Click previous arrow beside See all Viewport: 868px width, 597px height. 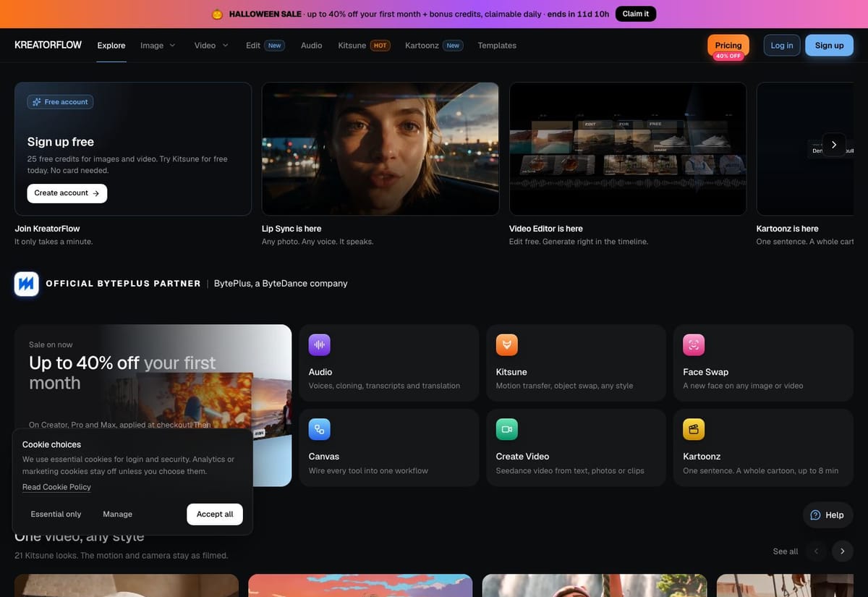tap(817, 551)
